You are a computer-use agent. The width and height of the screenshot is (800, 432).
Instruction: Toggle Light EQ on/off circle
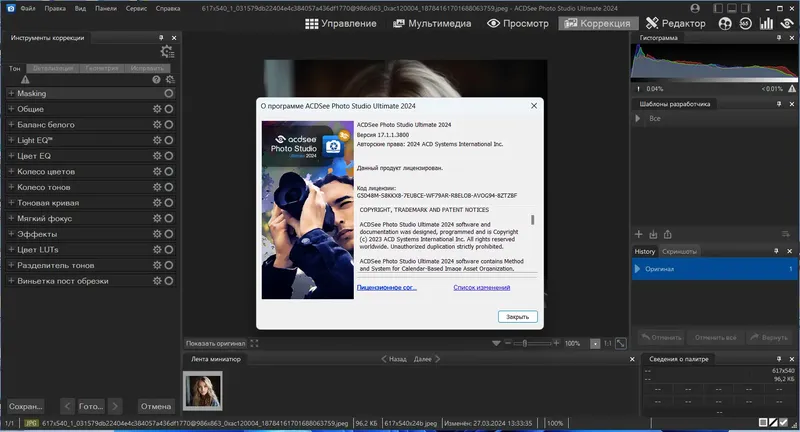169,140
